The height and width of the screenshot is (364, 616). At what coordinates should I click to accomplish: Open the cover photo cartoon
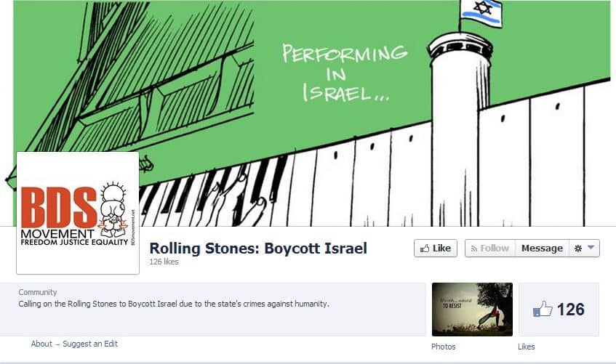click(312, 113)
